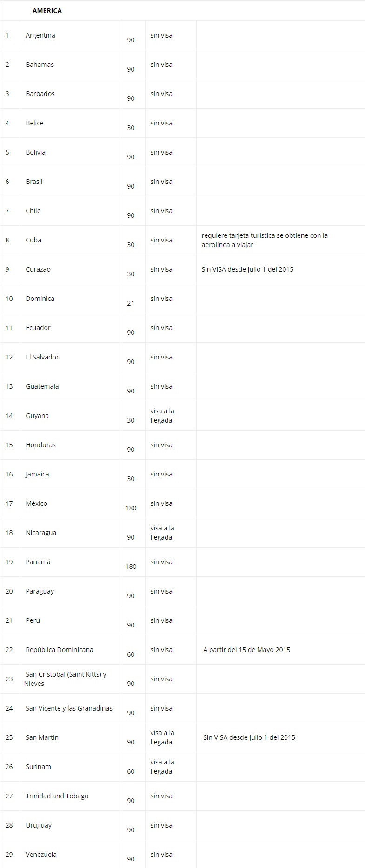Click México's 180 days value
The width and height of the screenshot is (365, 868).
coord(131,508)
